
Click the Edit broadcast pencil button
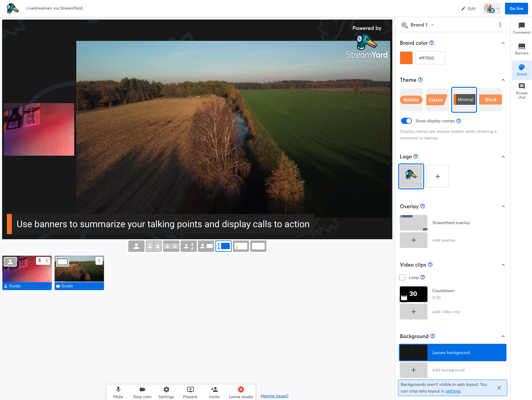click(468, 8)
